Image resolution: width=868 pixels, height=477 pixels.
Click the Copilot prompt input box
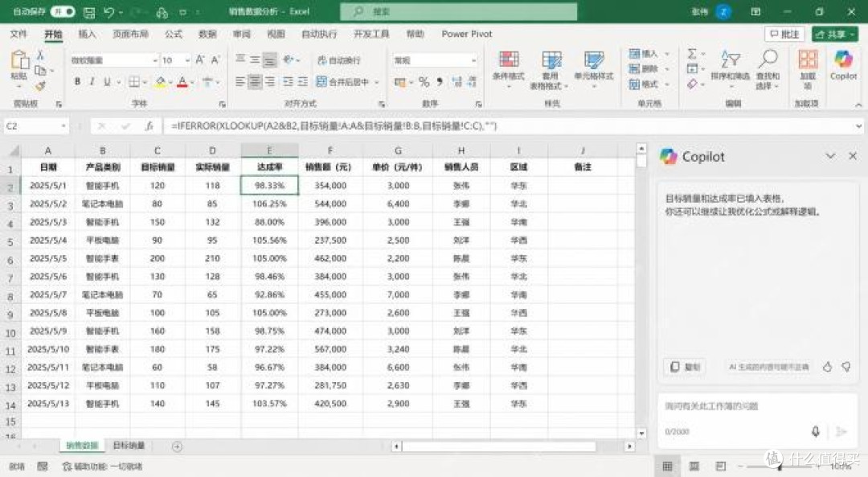click(x=757, y=419)
